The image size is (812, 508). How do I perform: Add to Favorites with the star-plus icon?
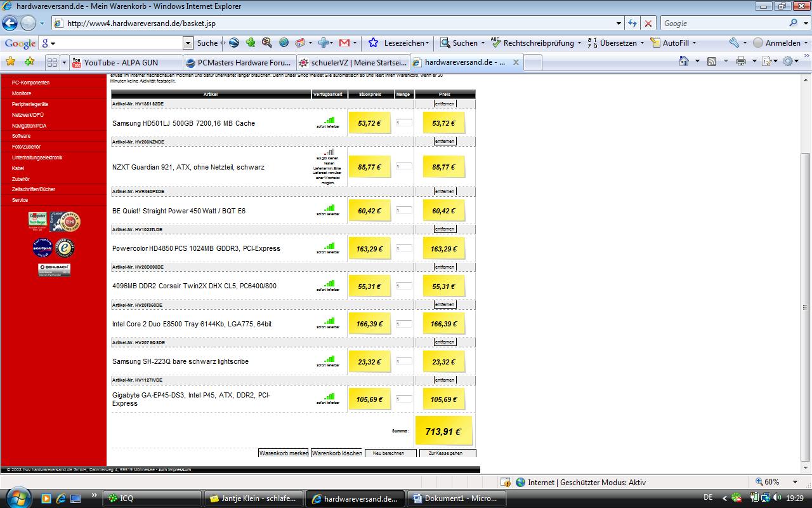point(29,62)
